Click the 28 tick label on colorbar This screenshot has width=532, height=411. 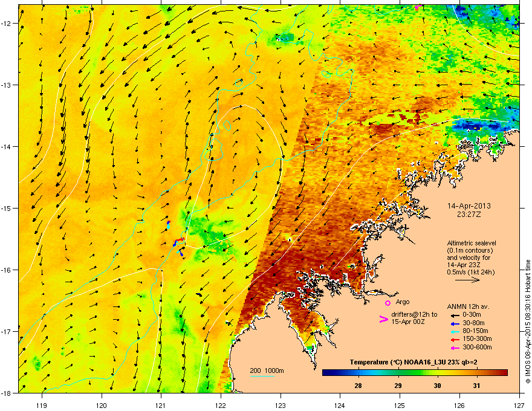click(x=358, y=386)
